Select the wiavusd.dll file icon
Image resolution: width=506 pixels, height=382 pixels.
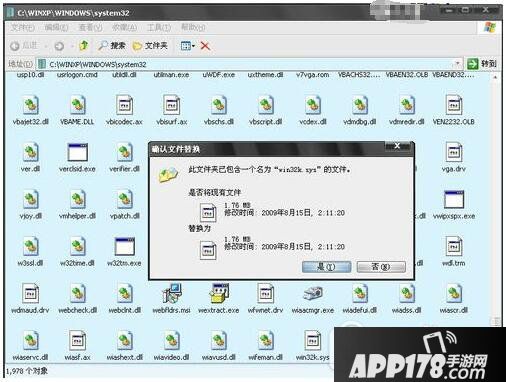point(219,340)
